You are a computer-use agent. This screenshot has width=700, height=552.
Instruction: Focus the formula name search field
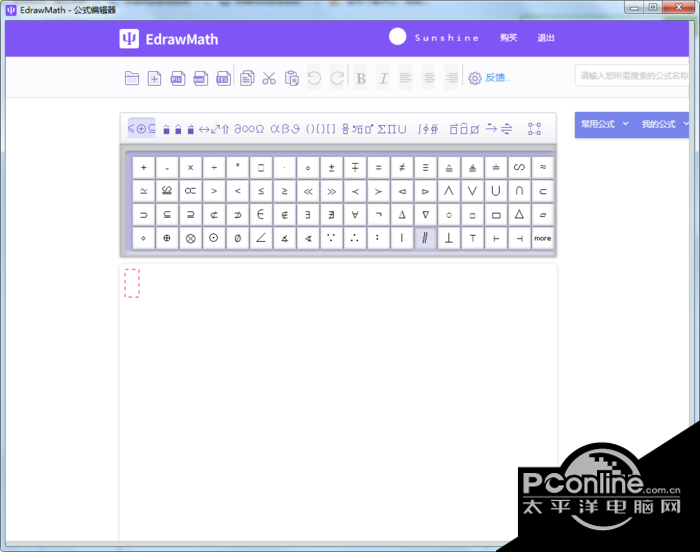click(632, 75)
